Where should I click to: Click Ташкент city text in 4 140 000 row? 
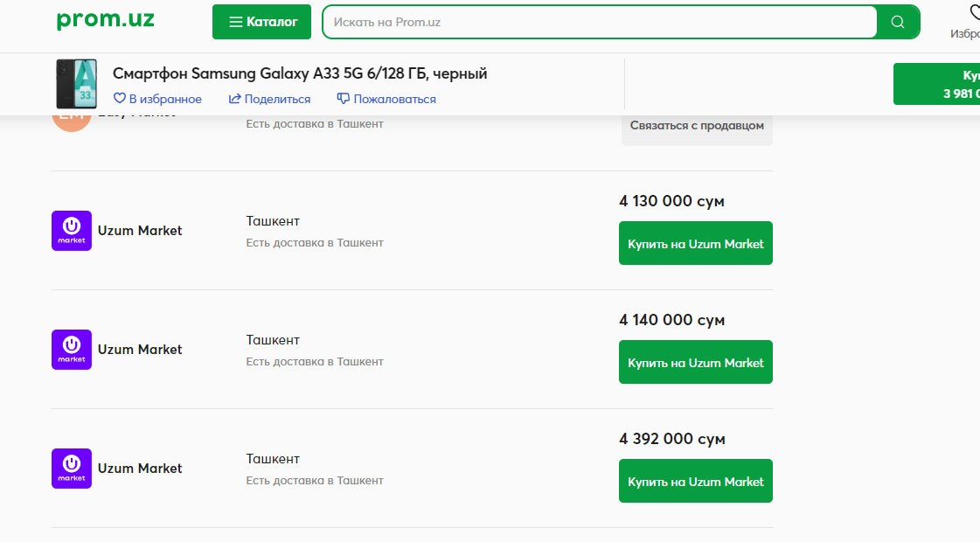coord(273,340)
